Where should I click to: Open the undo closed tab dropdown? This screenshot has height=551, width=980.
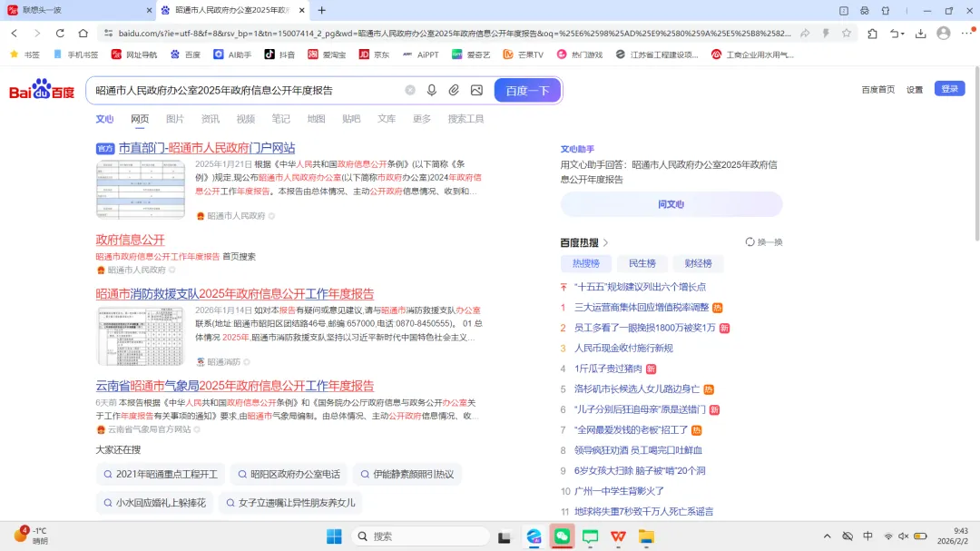pos(897,34)
